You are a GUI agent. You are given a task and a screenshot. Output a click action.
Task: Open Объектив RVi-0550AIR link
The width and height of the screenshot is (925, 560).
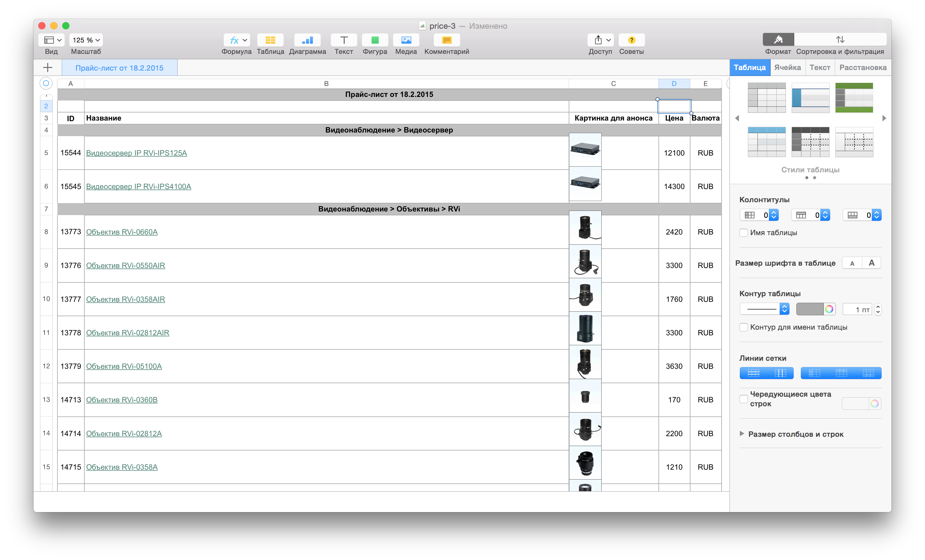click(x=125, y=266)
